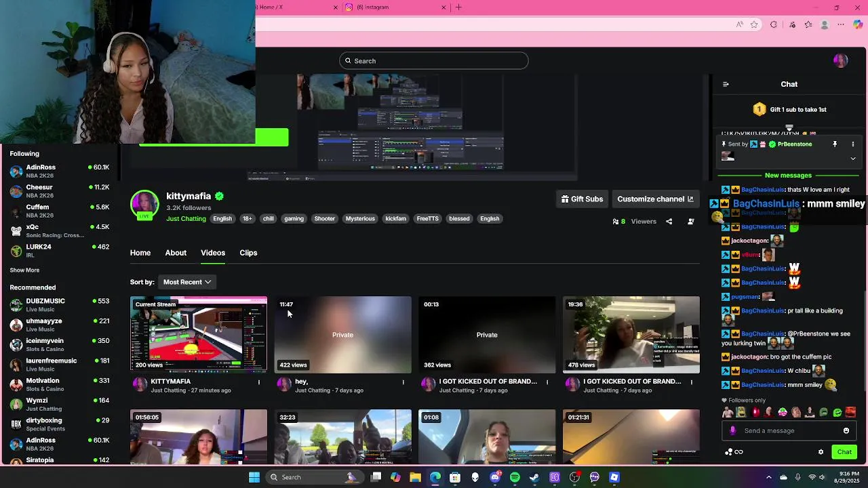This screenshot has height=488, width=868.
Task: Send the message with the green Chat button
Action: [844, 452]
